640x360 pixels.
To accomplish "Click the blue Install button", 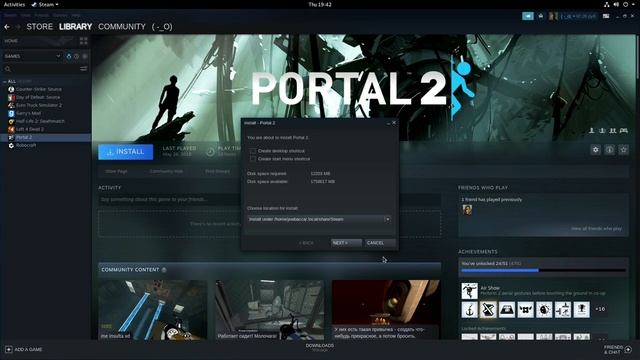I will coord(126,152).
